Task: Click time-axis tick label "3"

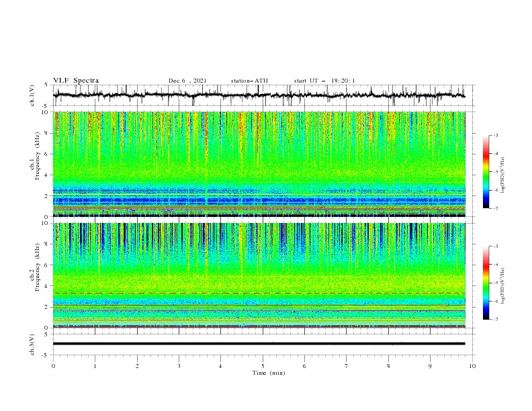Action: pos(179,366)
